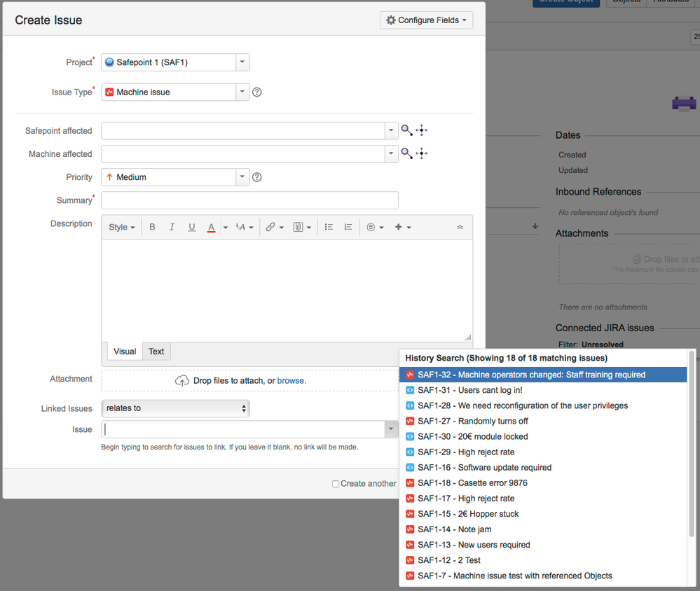The image size is (700, 591).
Task: Open the emoticon picker
Action: (x=375, y=227)
